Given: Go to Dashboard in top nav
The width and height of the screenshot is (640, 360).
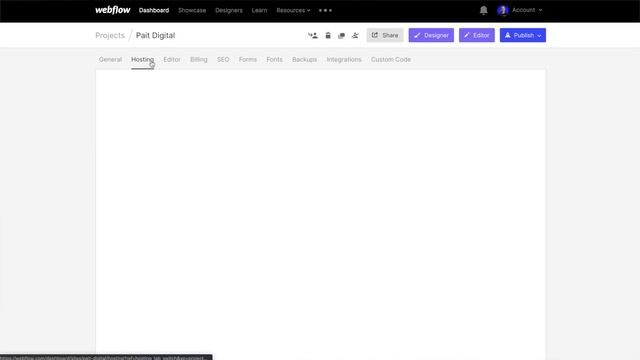Looking at the screenshot, I should (154, 10).
